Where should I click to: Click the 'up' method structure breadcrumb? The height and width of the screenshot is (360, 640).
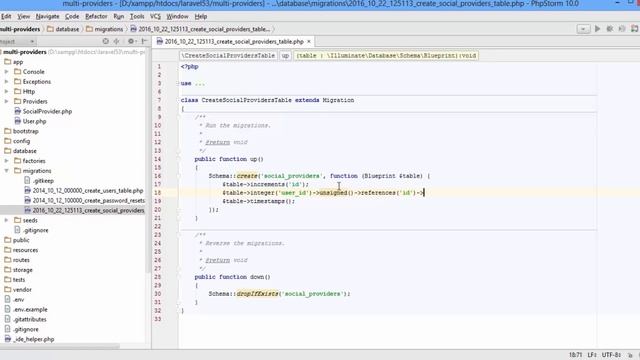point(285,56)
